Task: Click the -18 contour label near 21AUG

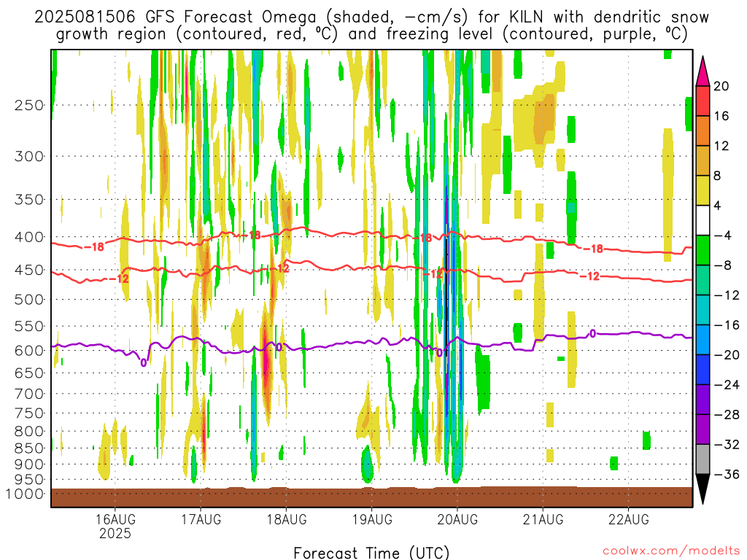Action: tap(593, 249)
